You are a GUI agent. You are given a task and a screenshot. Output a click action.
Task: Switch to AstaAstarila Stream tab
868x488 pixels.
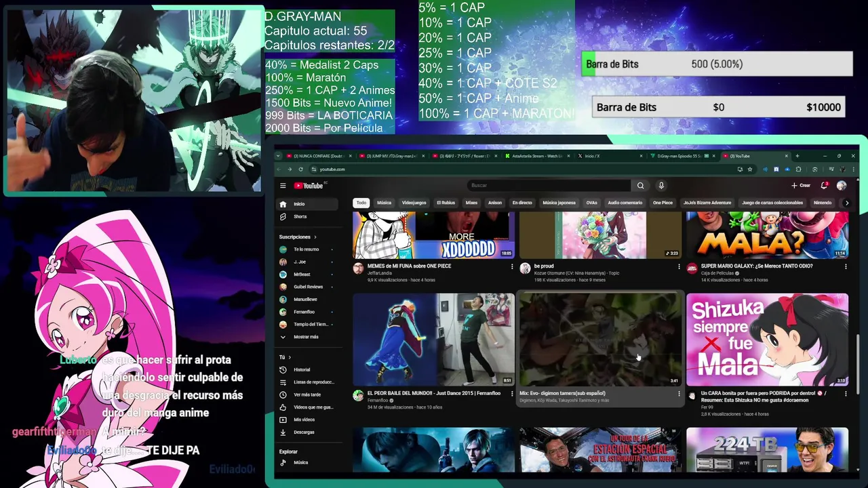[x=538, y=156]
